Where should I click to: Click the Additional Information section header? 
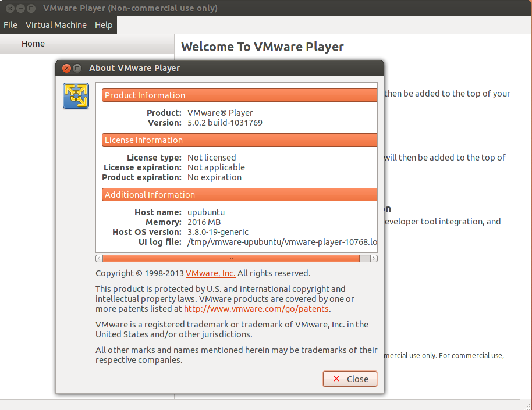pos(240,195)
